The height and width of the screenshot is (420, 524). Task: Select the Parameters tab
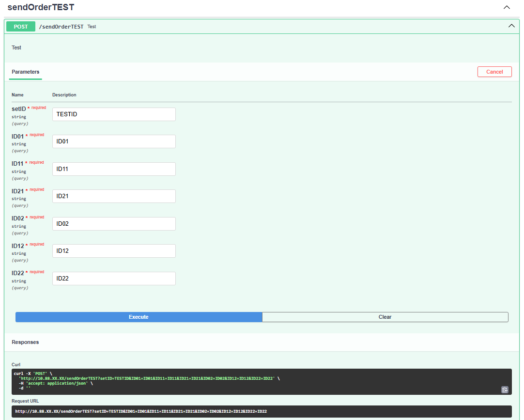(25, 72)
